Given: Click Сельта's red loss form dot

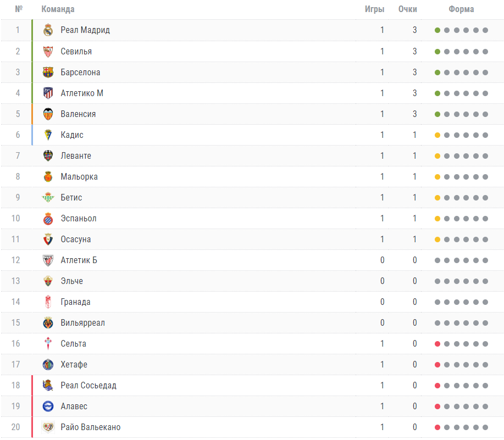Looking at the screenshot, I should [437, 344].
